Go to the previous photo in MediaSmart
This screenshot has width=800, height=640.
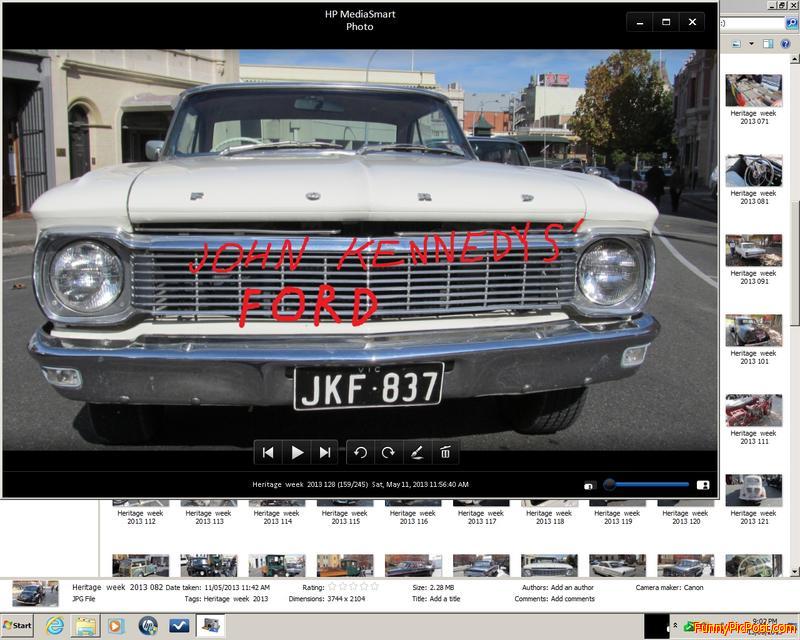[268, 452]
